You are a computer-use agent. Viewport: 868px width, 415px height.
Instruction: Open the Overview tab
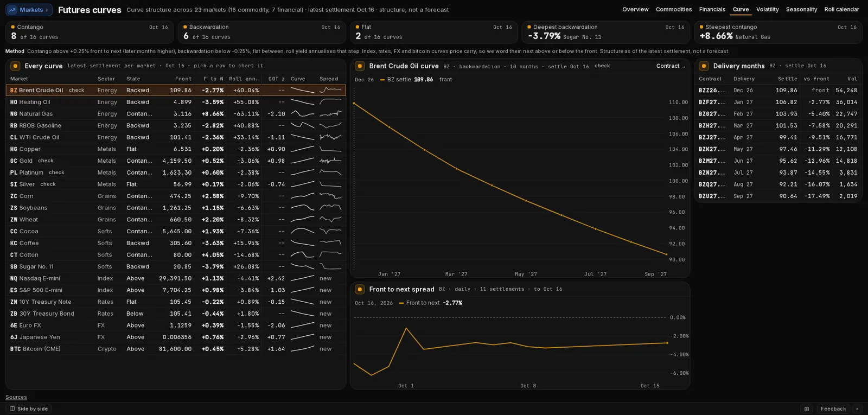coord(635,10)
